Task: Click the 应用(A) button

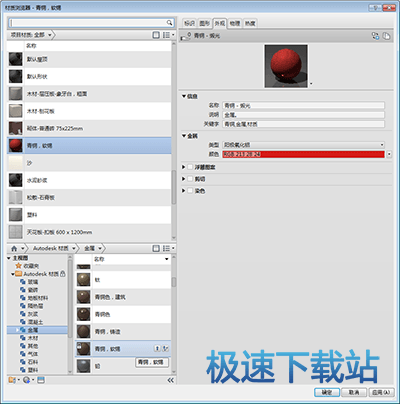Action: click(381, 392)
